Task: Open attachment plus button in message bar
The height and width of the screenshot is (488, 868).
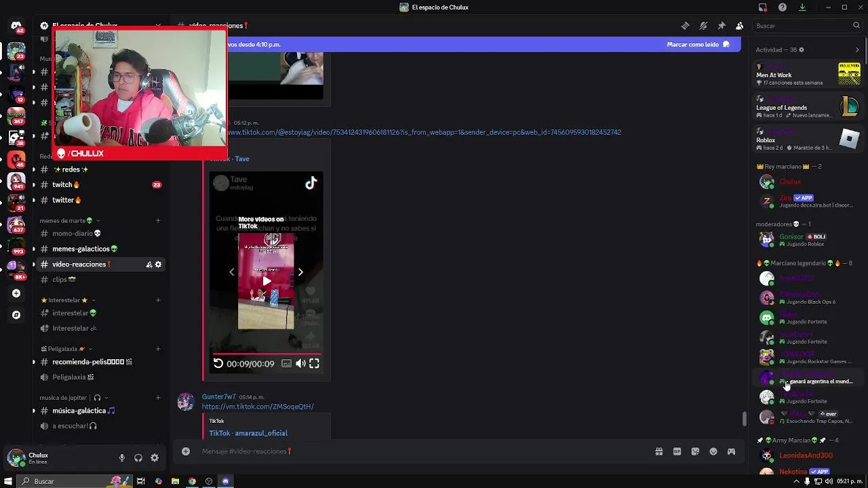Action: [186, 451]
